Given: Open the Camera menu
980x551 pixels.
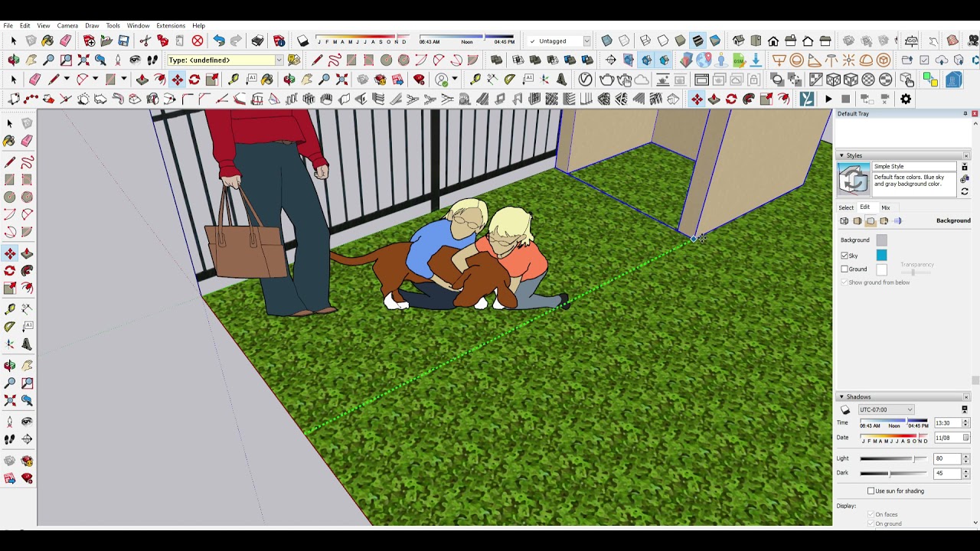Looking at the screenshot, I should pos(67,26).
